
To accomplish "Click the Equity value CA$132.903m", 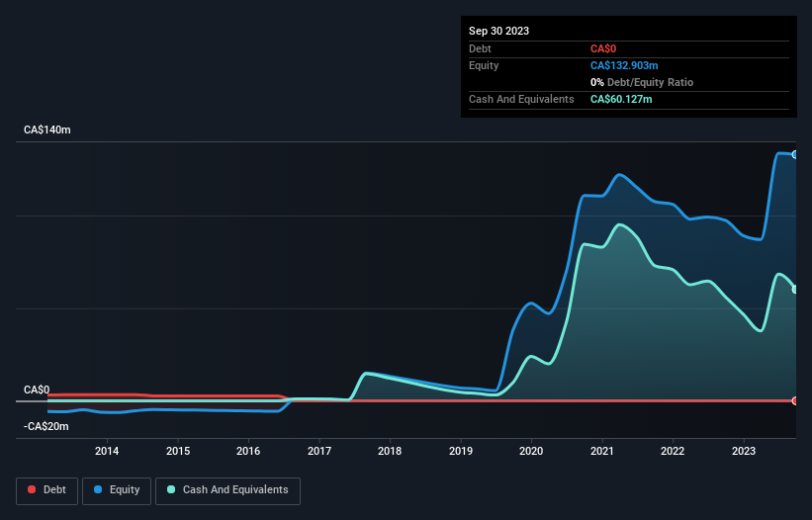I will 624,65.
